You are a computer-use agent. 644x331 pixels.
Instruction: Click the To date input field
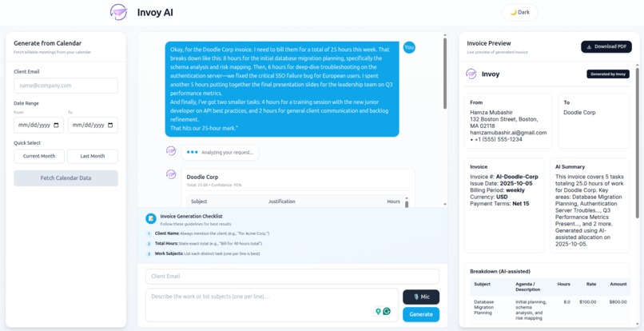[93, 125]
